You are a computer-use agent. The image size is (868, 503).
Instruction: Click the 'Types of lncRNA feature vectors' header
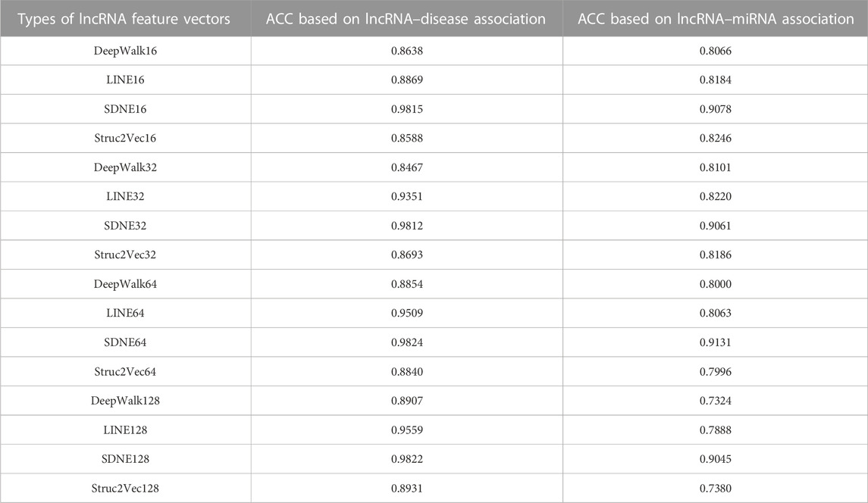click(x=124, y=19)
